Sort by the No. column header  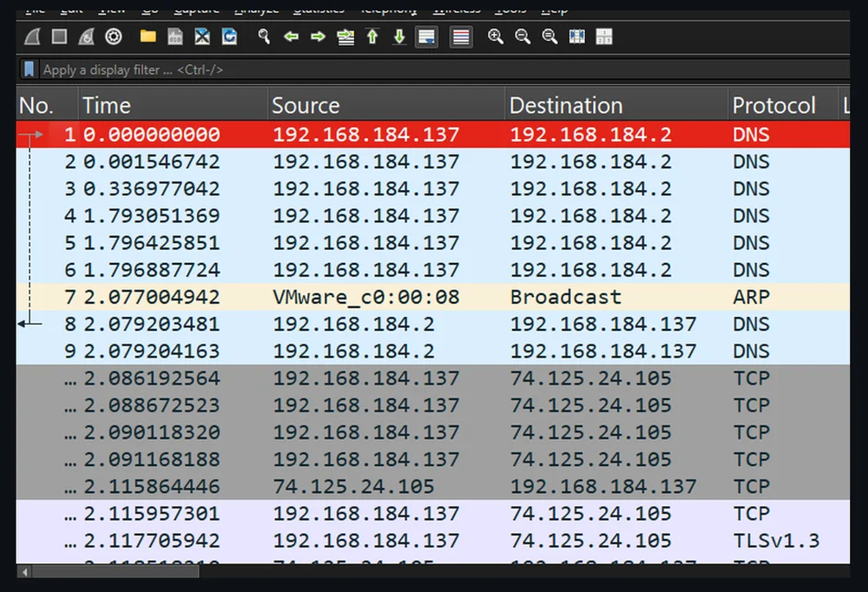pos(47,105)
